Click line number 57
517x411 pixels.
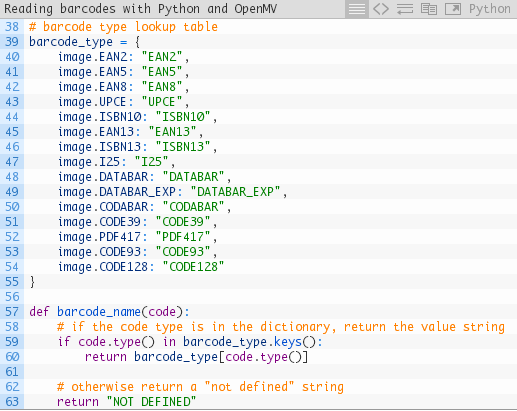[x=12, y=312]
